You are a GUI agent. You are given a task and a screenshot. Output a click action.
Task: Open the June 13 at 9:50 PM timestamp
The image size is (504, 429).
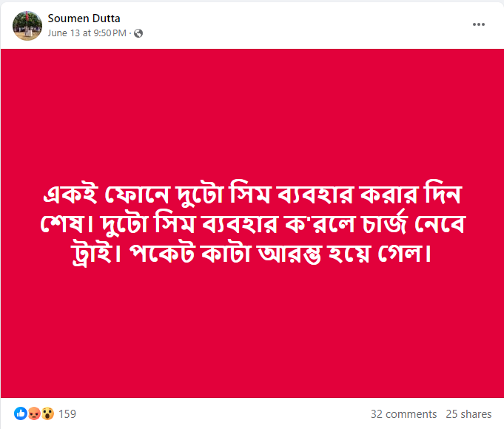point(87,33)
